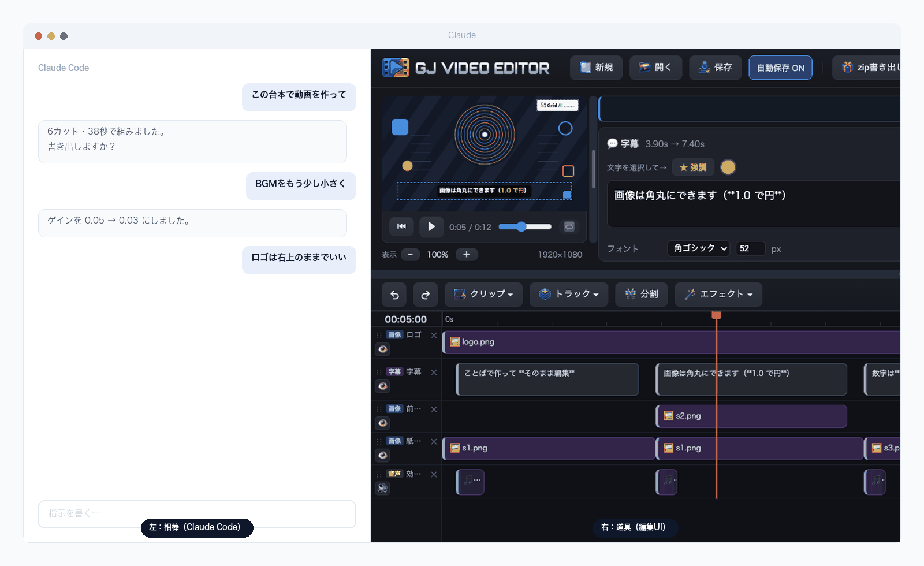Click the 6カット・38秒 reply message
This screenshot has width=924, height=566.
click(192, 141)
